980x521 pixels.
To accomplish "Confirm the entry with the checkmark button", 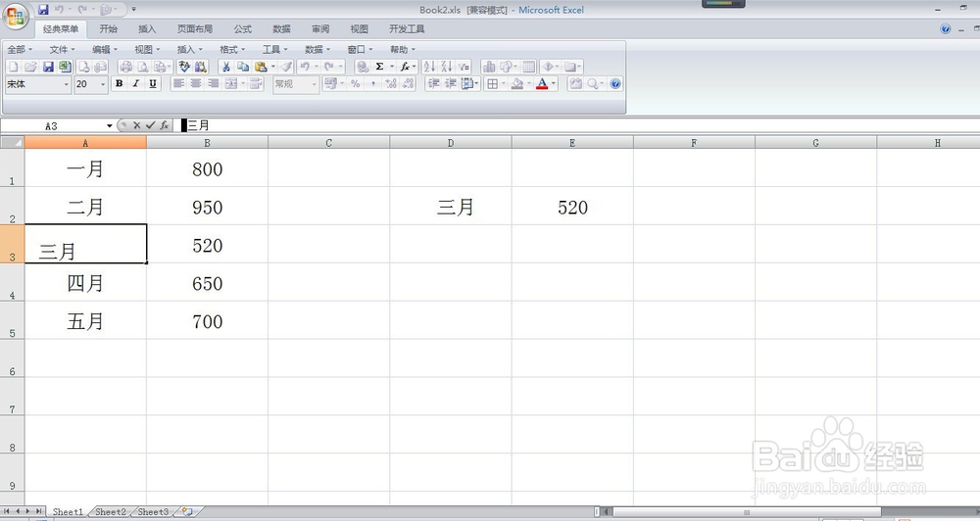I will [x=150, y=125].
